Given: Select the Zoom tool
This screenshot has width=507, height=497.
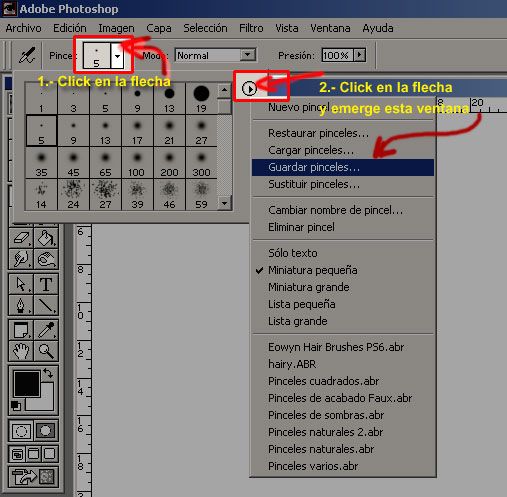Looking at the screenshot, I should point(46,351).
